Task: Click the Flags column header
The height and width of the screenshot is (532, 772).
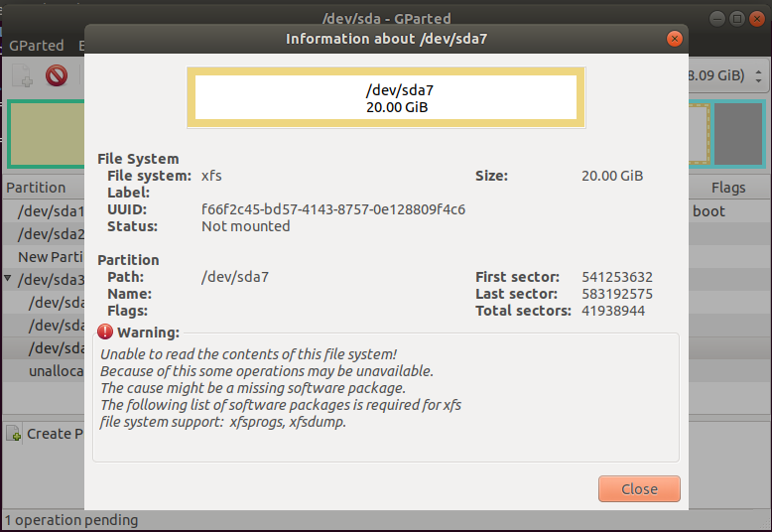Action: (727, 188)
